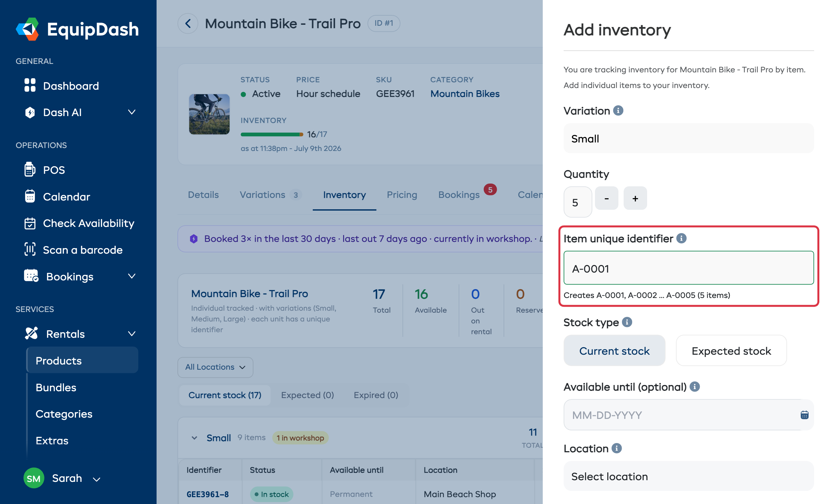Open the Variation dropdown showing Small
Image resolution: width=835 pixels, height=504 pixels.
tap(689, 139)
